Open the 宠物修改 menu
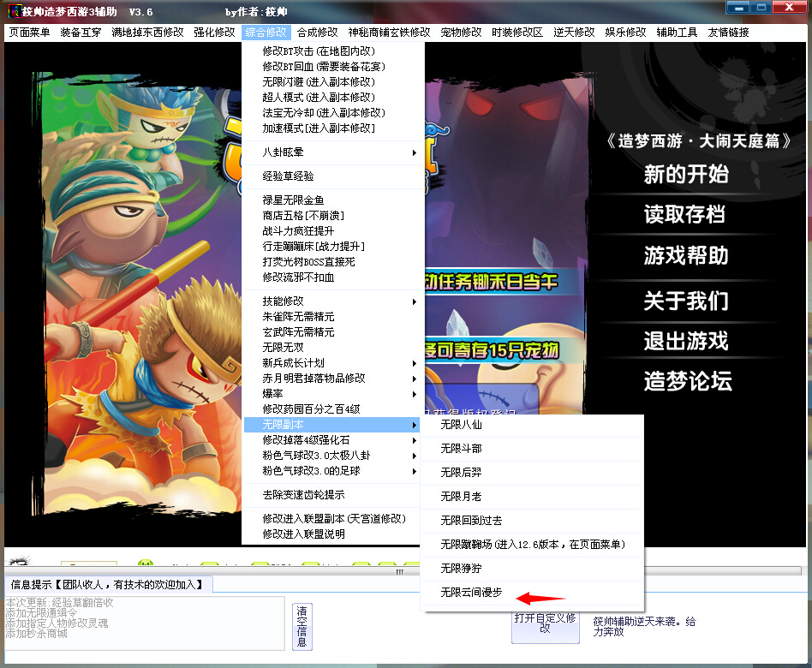 click(461, 32)
